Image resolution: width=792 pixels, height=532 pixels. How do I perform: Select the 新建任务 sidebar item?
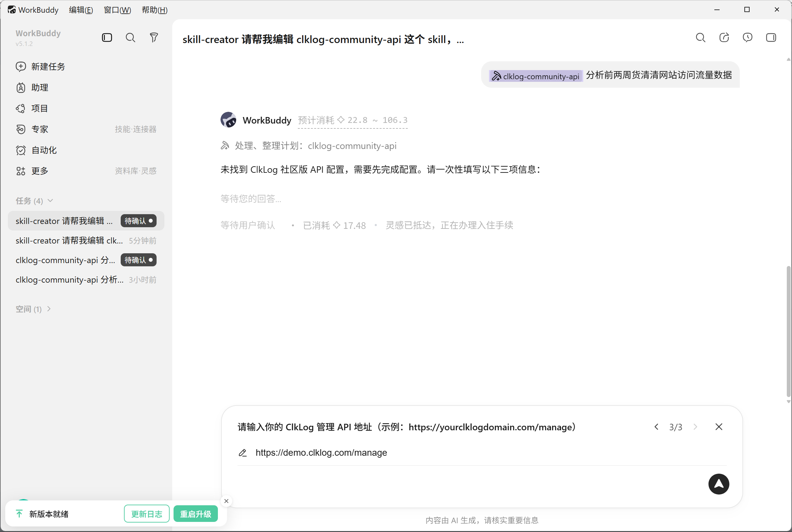coord(86,66)
